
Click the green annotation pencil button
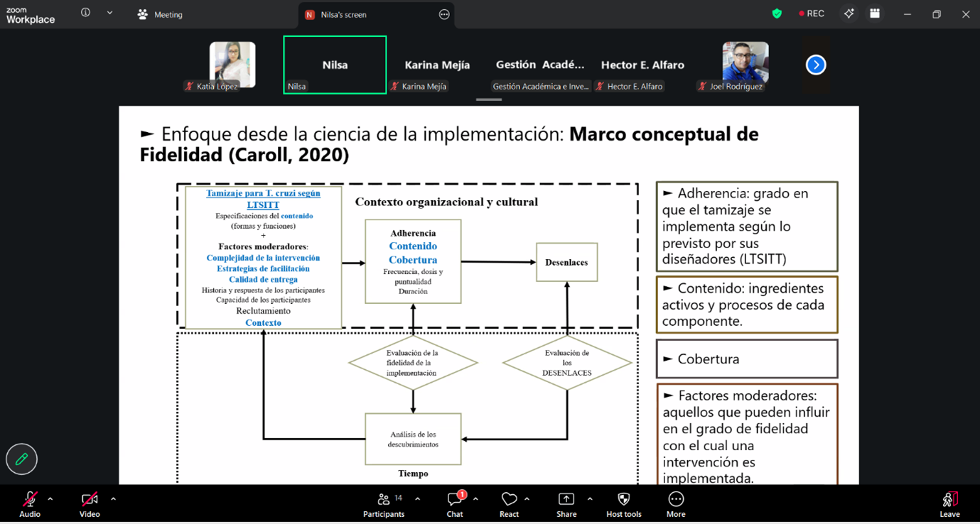[22, 459]
